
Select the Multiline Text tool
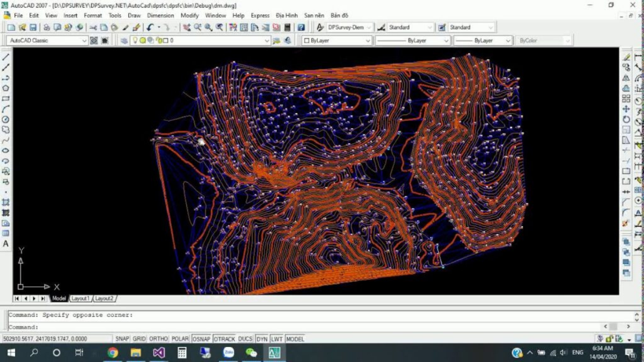click(x=6, y=243)
